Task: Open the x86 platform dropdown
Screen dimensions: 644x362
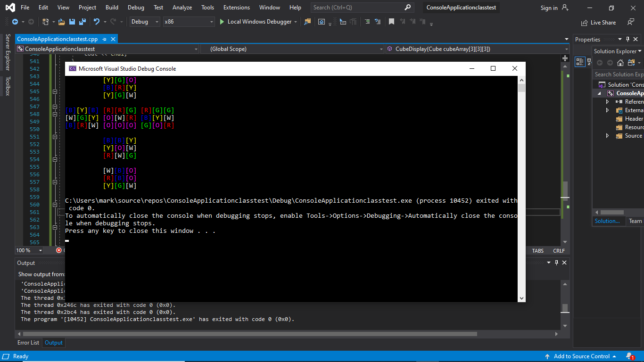Action: pyautogui.click(x=189, y=22)
